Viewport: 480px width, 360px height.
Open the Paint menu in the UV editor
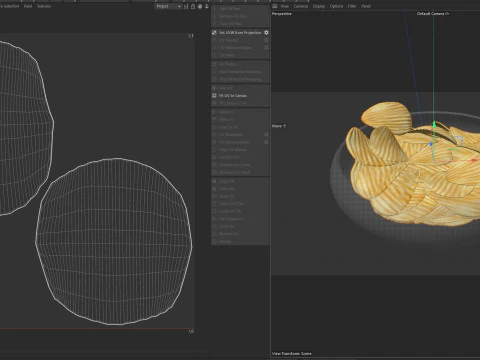pyautogui.click(x=28, y=6)
